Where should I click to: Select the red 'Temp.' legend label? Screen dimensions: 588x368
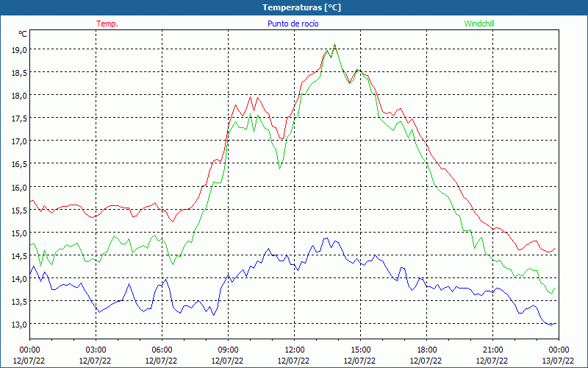(x=107, y=24)
